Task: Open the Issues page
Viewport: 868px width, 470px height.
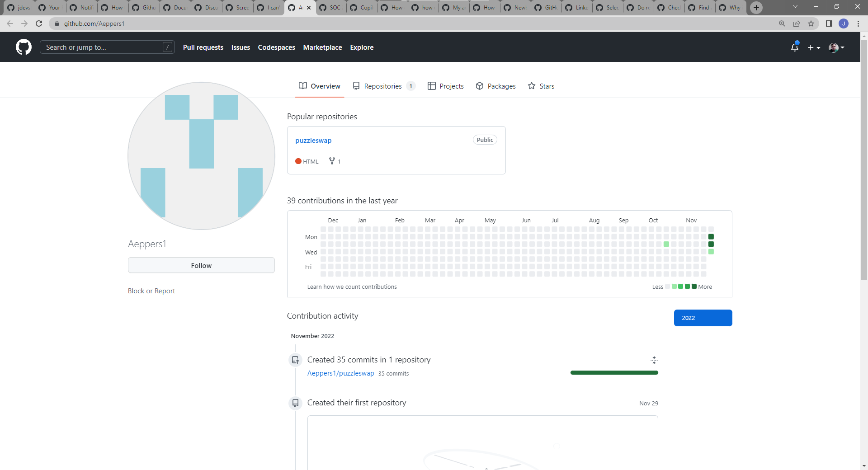Action: [241, 47]
